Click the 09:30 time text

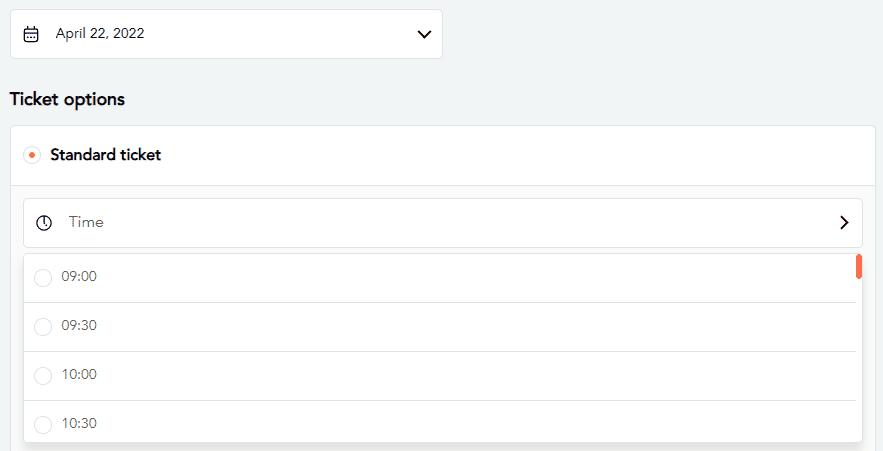(79, 326)
